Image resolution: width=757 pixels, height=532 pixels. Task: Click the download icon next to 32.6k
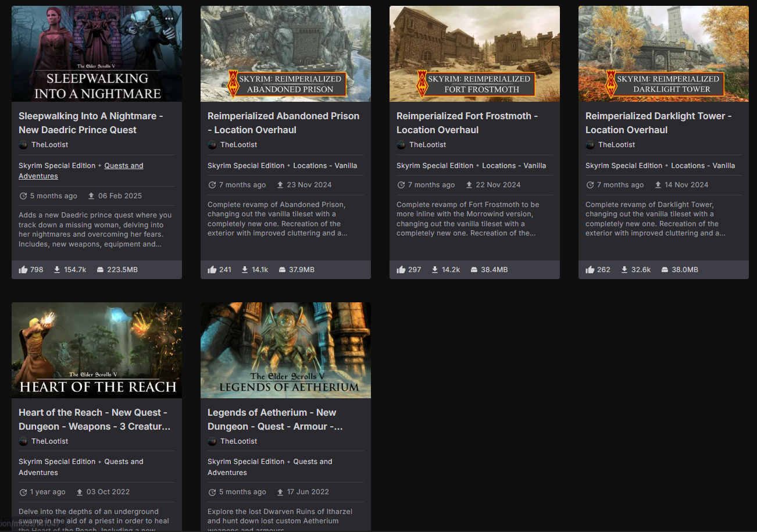(x=624, y=270)
